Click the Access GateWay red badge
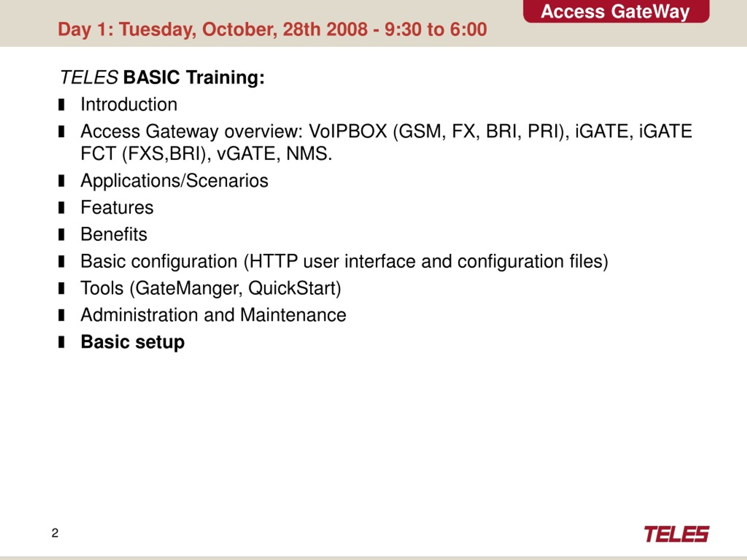Image resolution: width=747 pixels, height=560 pixels. tap(616, 11)
